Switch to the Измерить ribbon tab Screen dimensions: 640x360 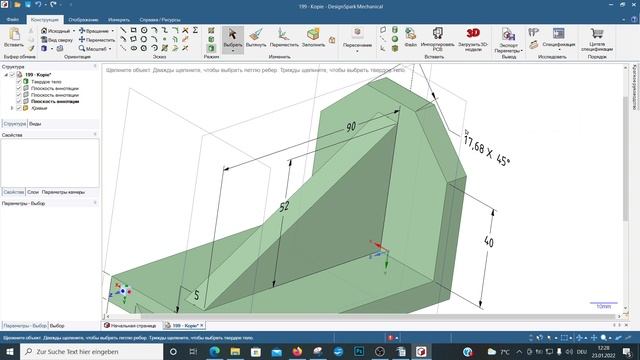pos(119,20)
